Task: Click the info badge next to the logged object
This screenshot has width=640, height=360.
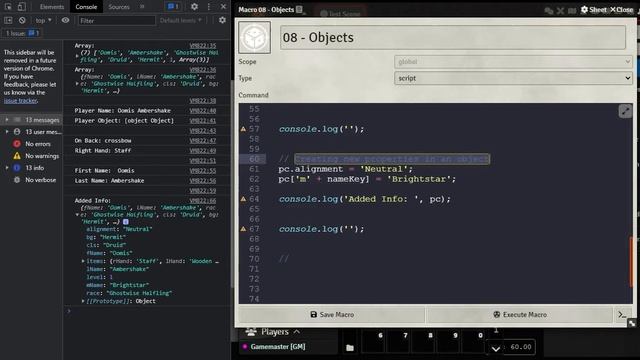Action: (x=126, y=222)
